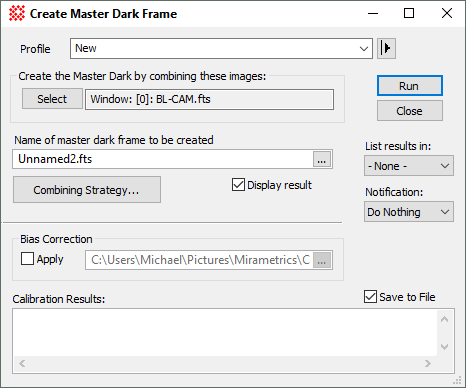Maximize the Create Master Dark Frame window

pos(409,14)
